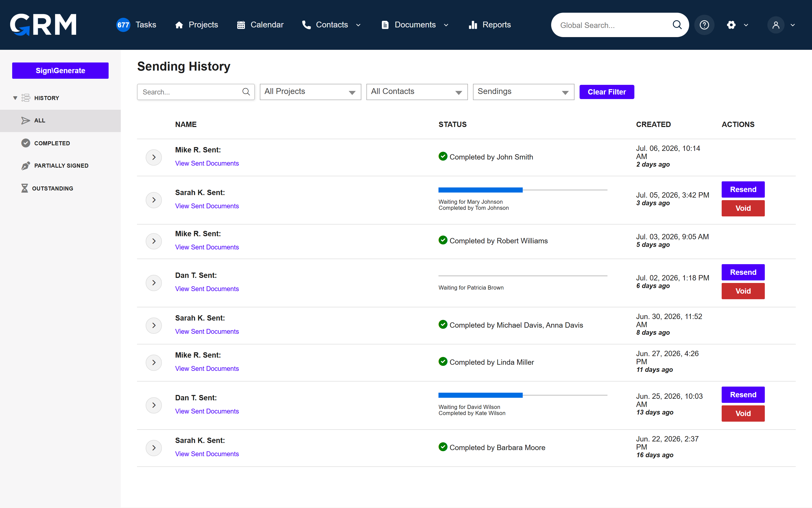
Task: Expand the row completed by John Smith
Action: pyautogui.click(x=154, y=157)
